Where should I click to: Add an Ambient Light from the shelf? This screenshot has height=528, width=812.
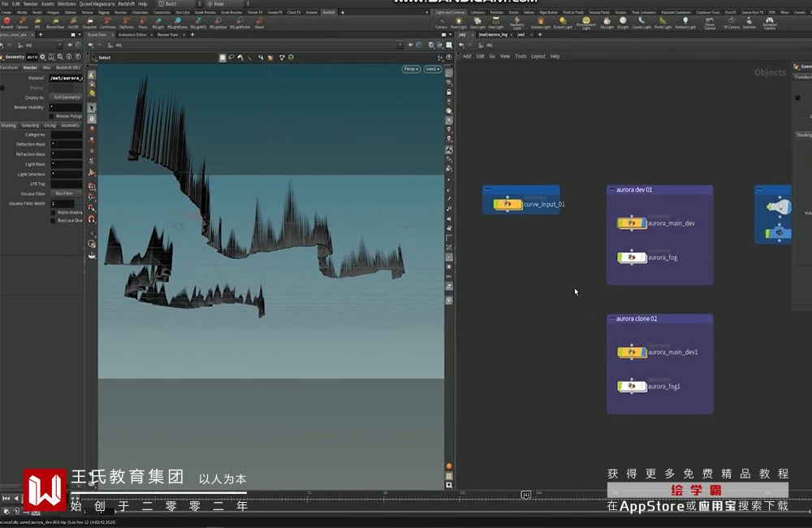click(685, 21)
